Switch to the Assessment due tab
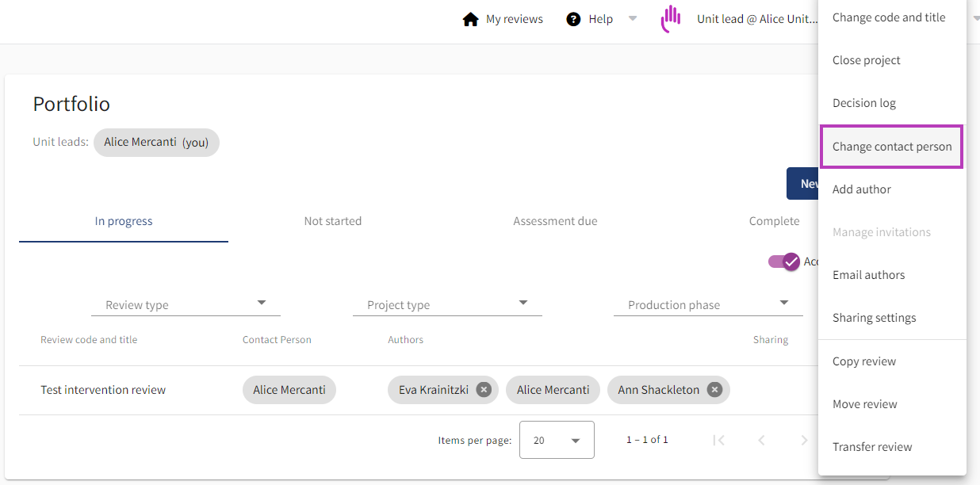This screenshot has width=980, height=485. coord(555,221)
